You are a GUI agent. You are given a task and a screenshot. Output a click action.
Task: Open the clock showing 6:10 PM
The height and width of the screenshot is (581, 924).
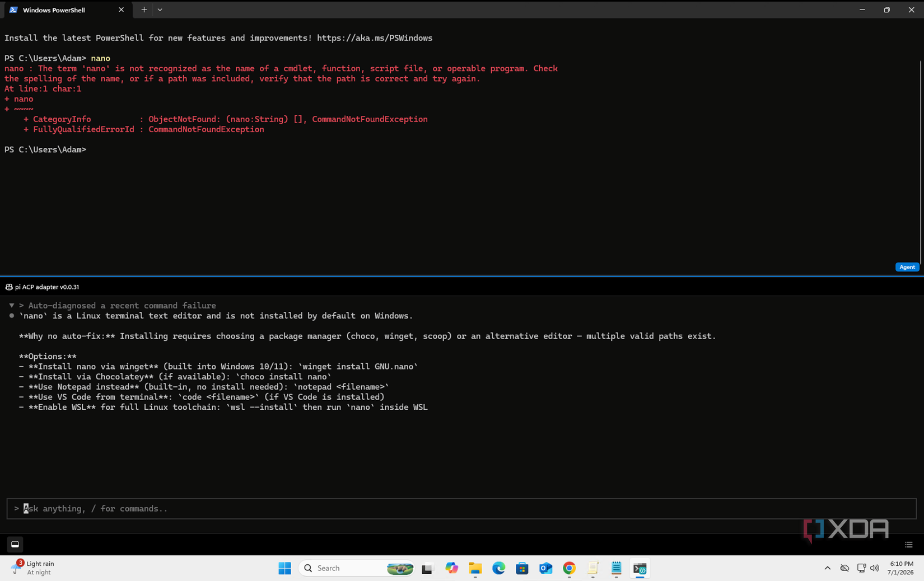[900, 568]
